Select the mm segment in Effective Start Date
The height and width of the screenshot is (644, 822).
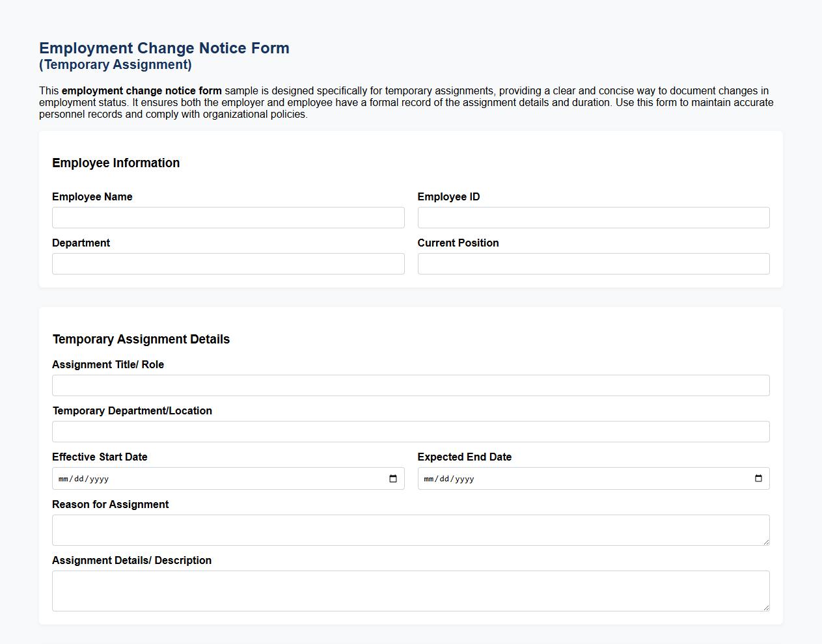(x=62, y=478)
